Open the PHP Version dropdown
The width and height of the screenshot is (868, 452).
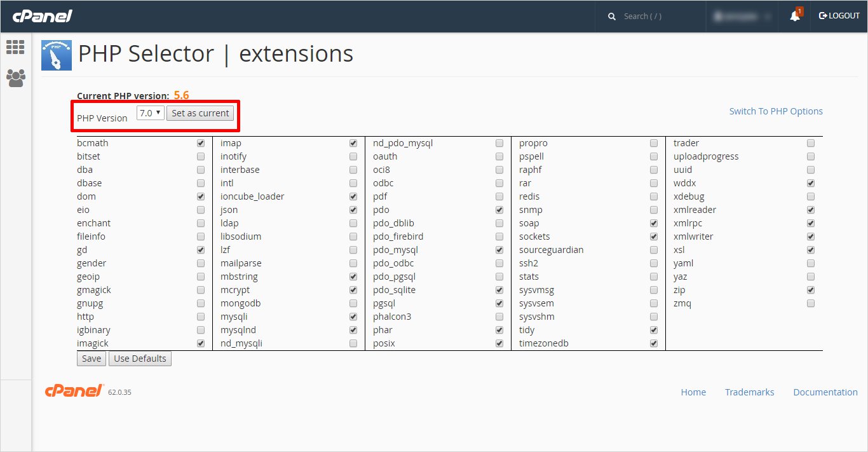(x=151, y=113)
